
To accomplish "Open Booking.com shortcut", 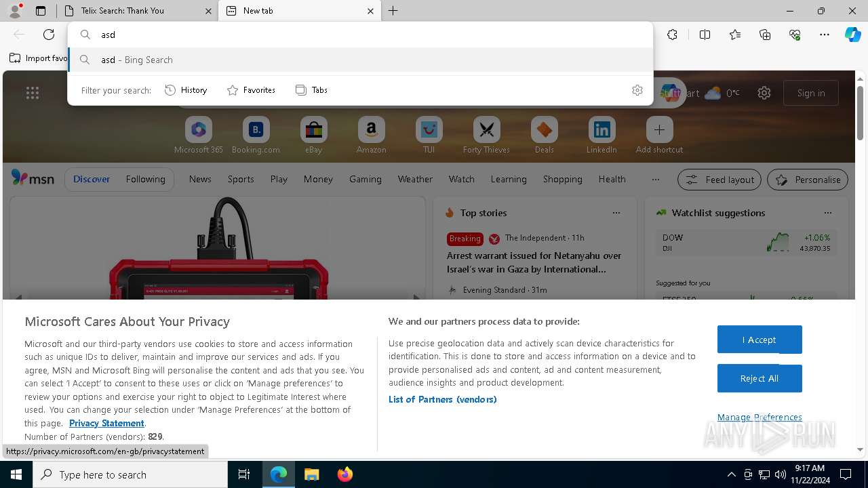I will tap(256, 136).
